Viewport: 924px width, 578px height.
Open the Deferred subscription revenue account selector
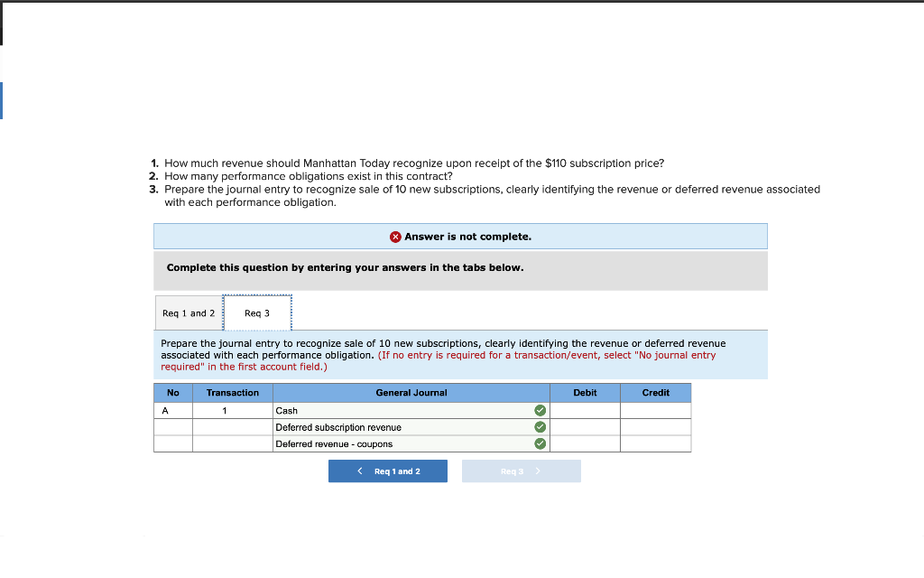coord(406,426)
